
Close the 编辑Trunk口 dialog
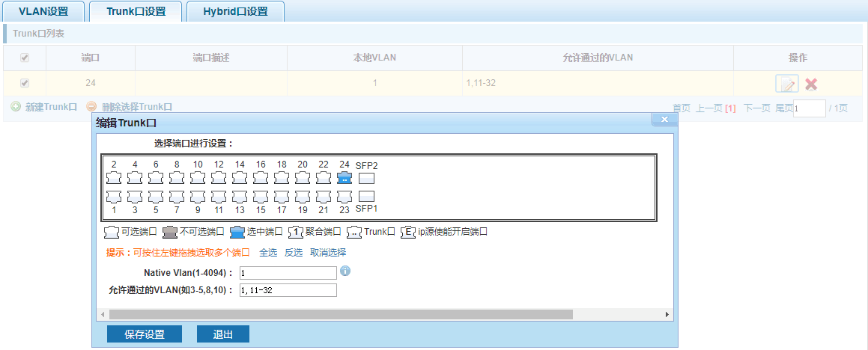click(x=664, y=120)
